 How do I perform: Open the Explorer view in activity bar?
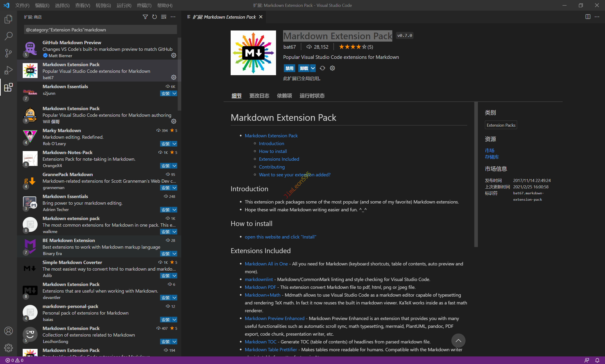coord(8,19)
